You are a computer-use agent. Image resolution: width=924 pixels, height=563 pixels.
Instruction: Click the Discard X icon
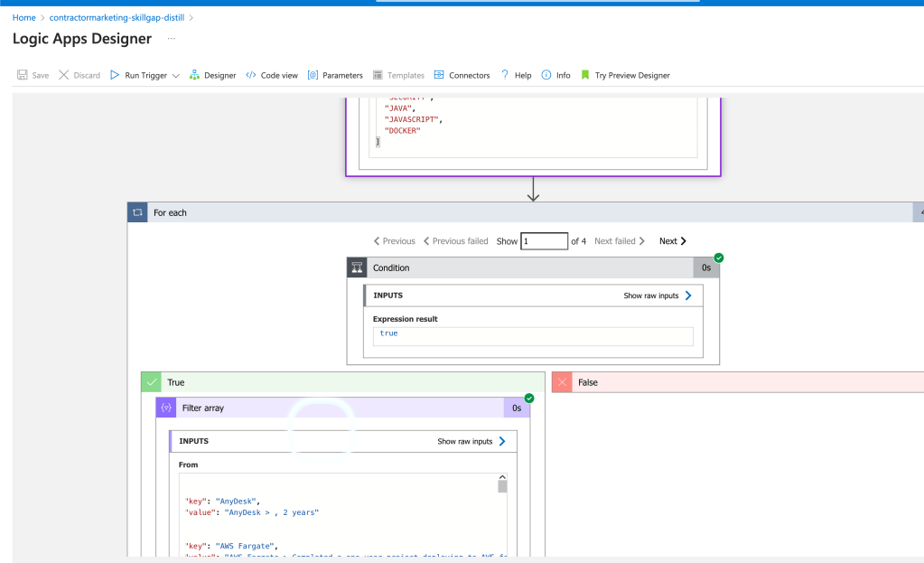coord(63,75)
